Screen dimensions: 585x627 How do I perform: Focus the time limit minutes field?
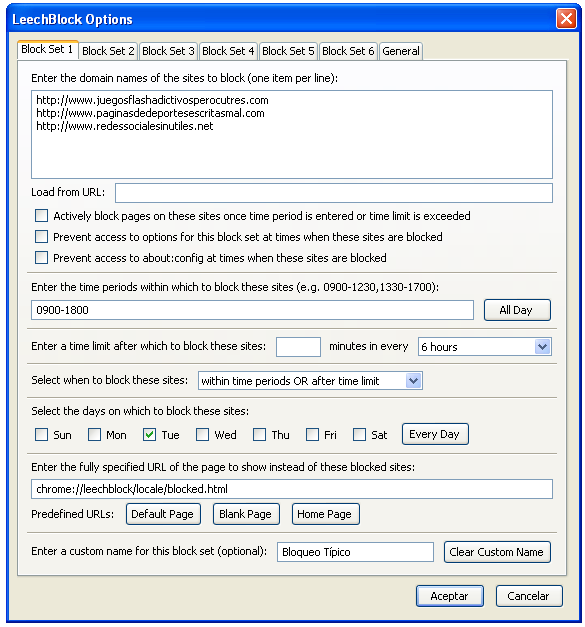coord(298,347)
